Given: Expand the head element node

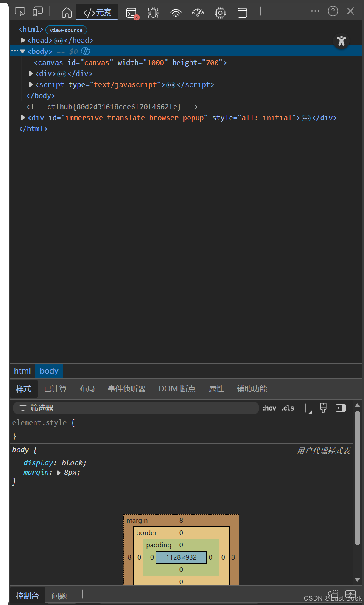Looking at the screenshot, I should point(23,40).
